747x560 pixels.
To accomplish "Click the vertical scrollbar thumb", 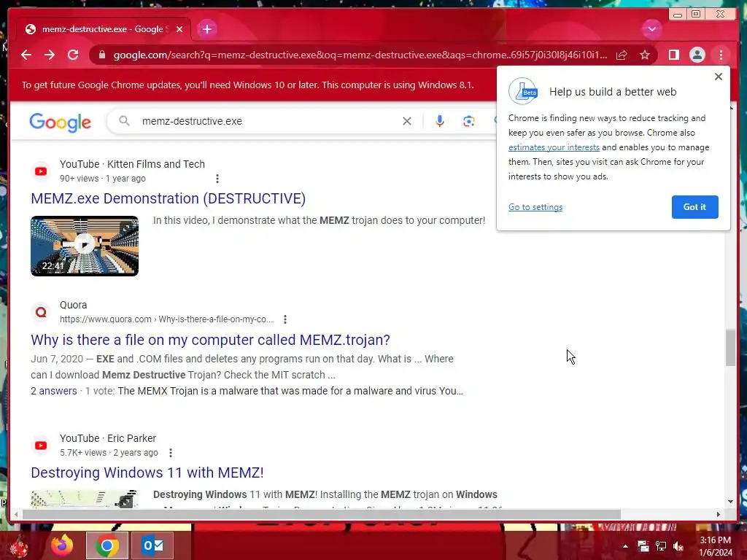I will (730, 348).
